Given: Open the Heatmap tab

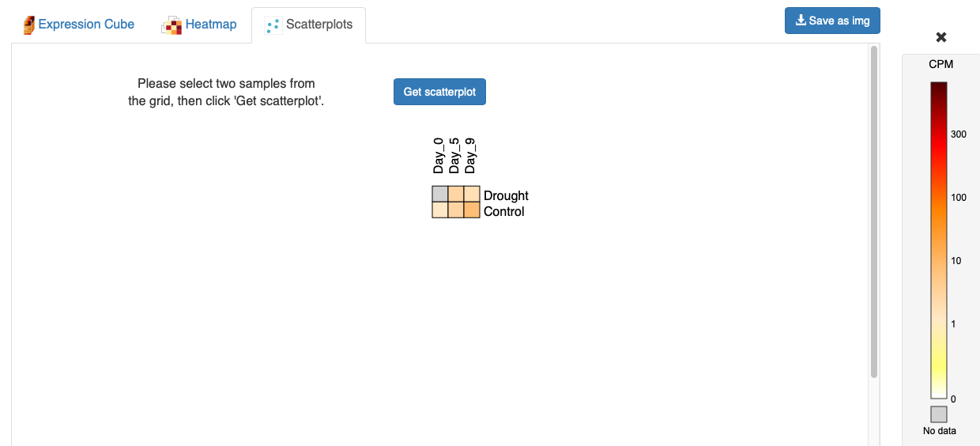Looking at the screenshot, I should click(199, 25).
